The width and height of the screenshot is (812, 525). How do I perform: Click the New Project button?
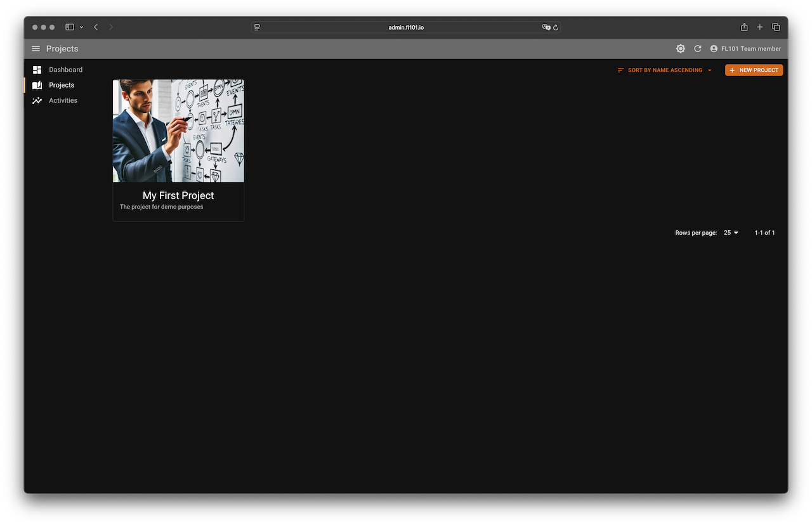[x=754, y=70]
